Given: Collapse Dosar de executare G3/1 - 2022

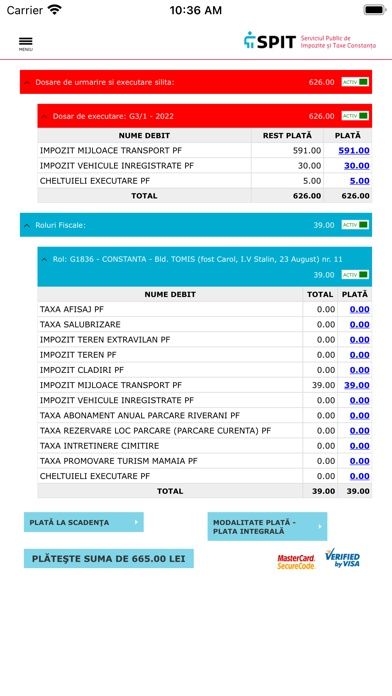Looking at the screenshot, I should click(44, 116).
